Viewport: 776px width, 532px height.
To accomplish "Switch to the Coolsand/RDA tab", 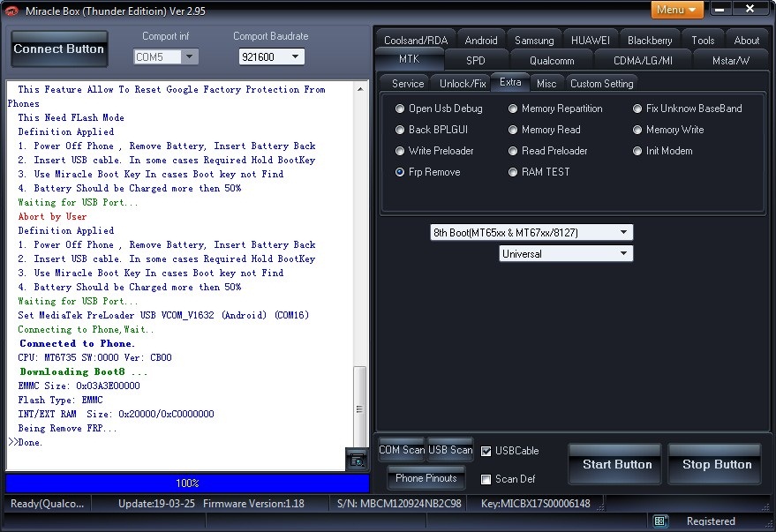I will (x=416, y=40).
